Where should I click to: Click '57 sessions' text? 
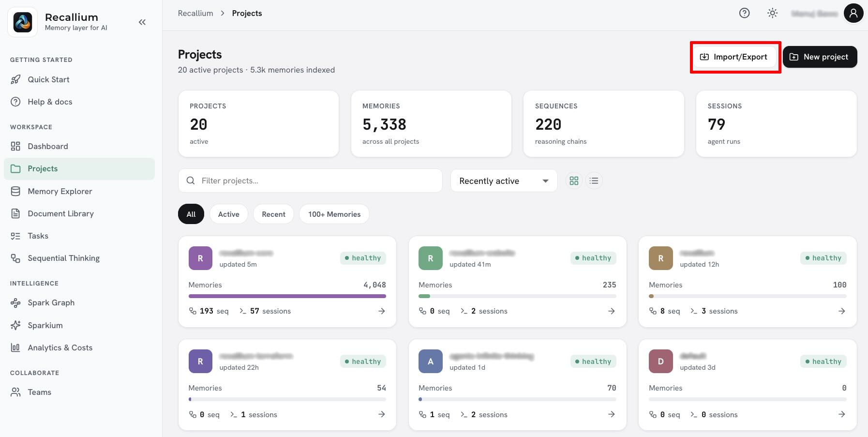pyautogui.click(x=270, y=311)
